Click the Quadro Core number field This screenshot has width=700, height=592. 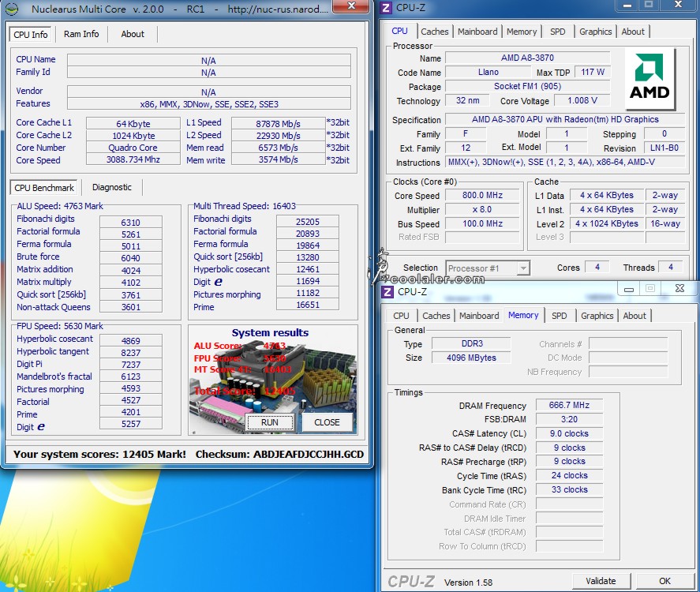coord(133,148)
